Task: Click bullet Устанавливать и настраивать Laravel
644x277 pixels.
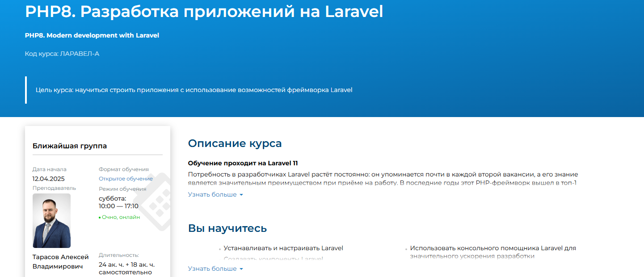Action: click(283, 248)
